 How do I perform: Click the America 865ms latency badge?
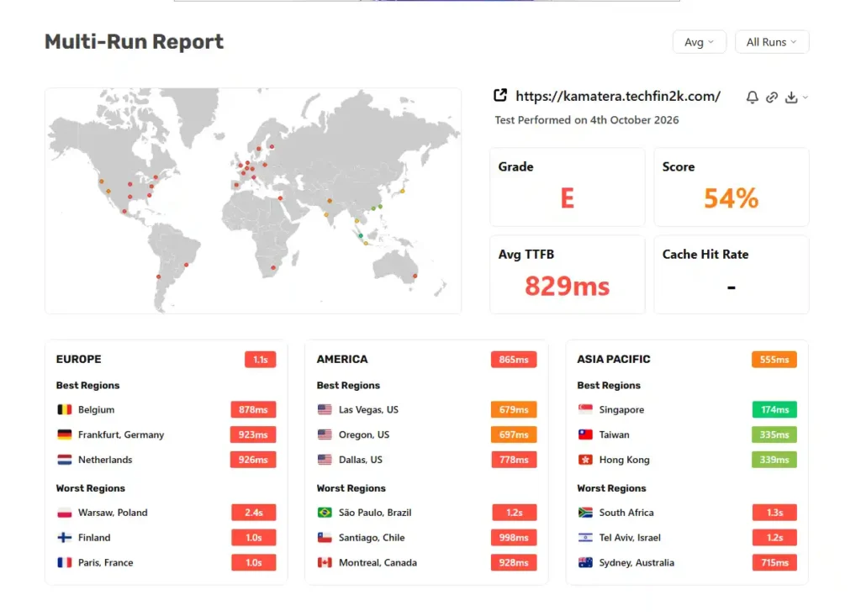point(514,360)
